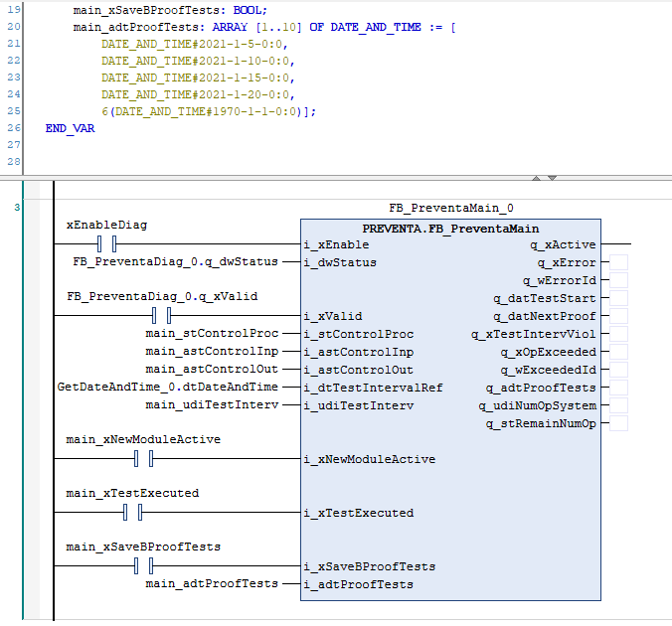672x626 pixels.
Task: Click DATE_AND_TIME#2021-1-15-0:0 on line 23
Action: (x=198, y=78)
